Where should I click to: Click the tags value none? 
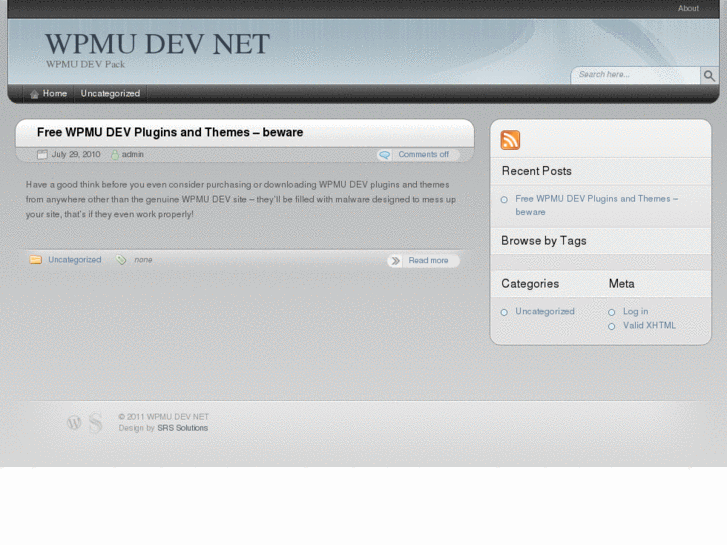pyautogui.click(x=143, y=260)
